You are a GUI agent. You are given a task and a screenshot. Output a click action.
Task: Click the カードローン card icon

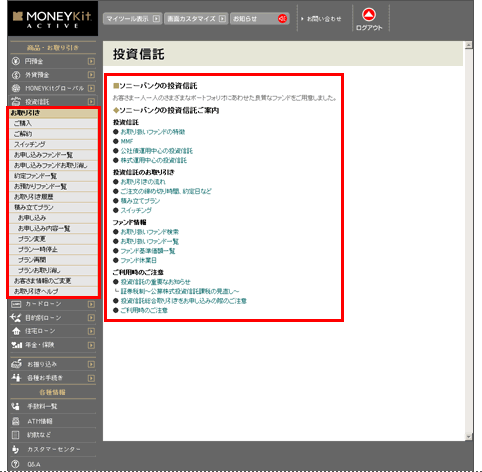point(16,304)
